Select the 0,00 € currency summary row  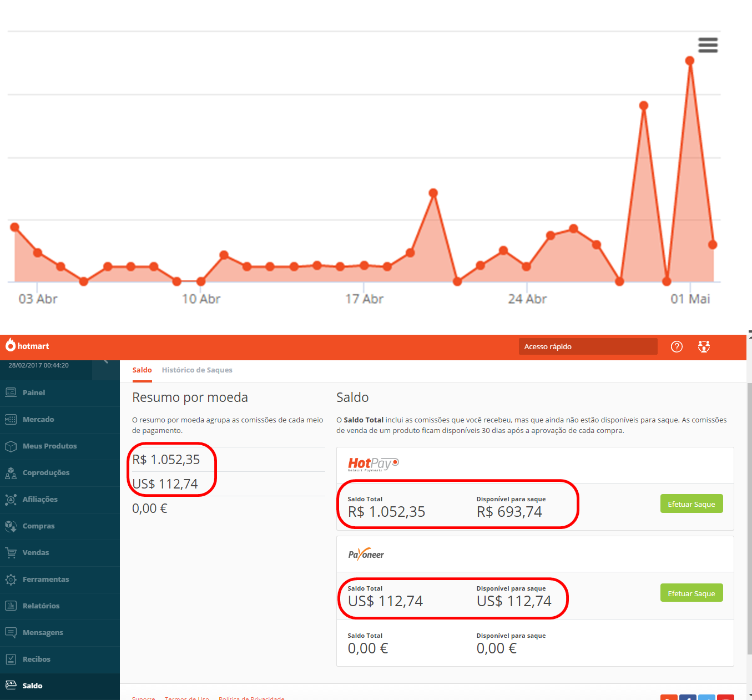coord(229,508)
